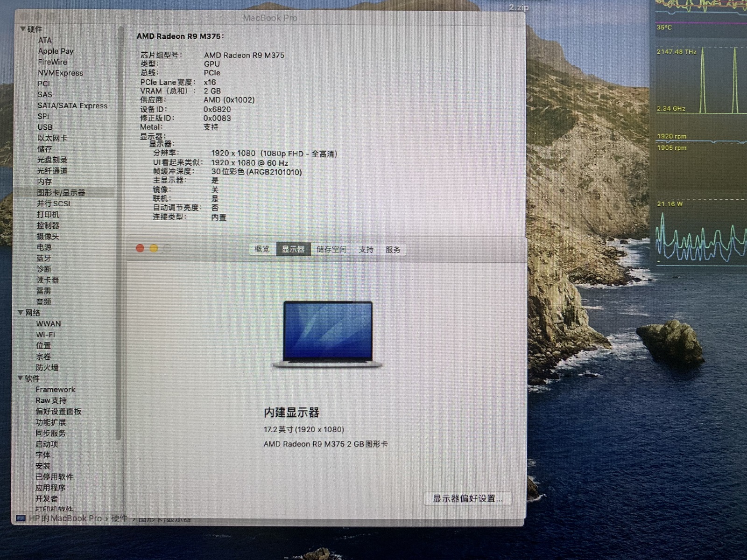The height and width of the screenshot is (560, 747).
Task: Open the 支持 support tab
Action: pos(366,249)
